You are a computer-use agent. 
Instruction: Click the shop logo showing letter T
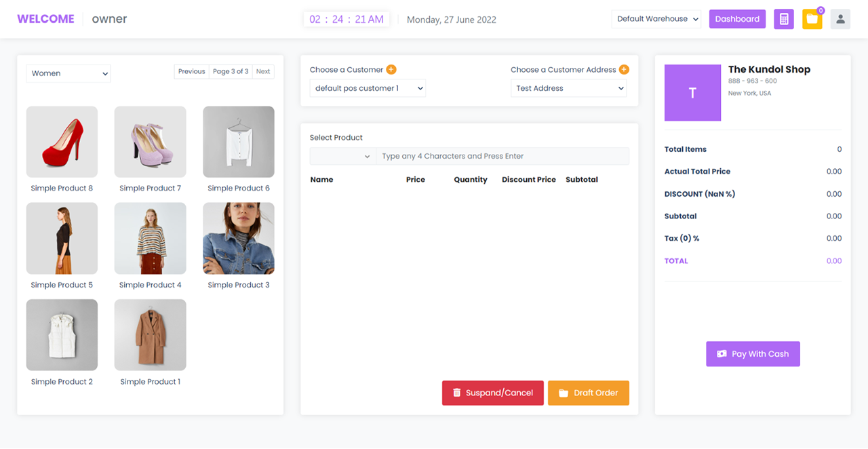coord(692,93)
